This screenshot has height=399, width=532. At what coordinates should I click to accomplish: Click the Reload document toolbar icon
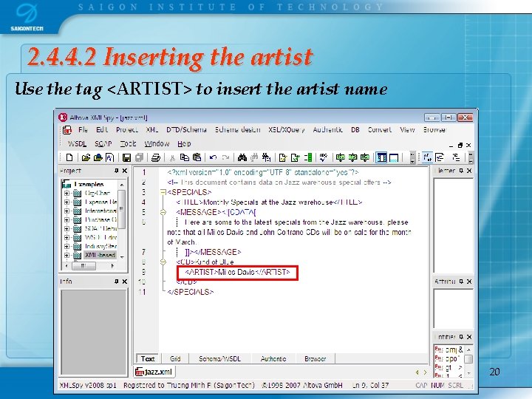pos(110,157)
